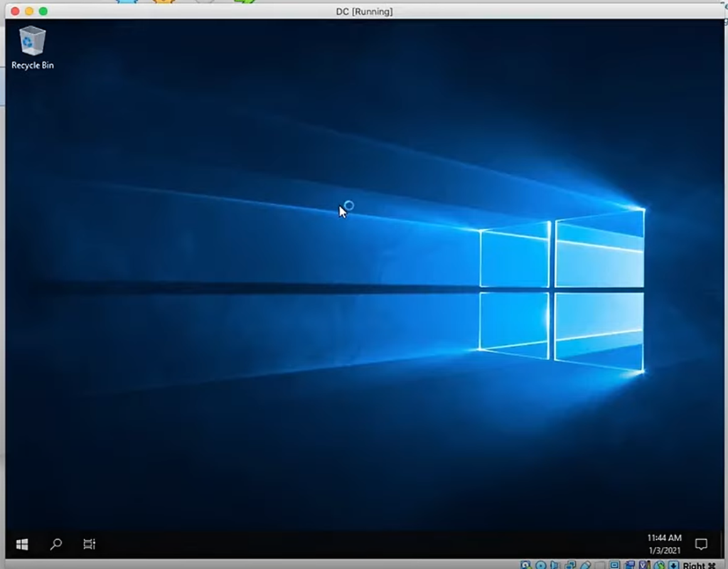The image size is (728, 569).
Task: Click the taskbar Search magnifier icon
Action: [55, 544]
